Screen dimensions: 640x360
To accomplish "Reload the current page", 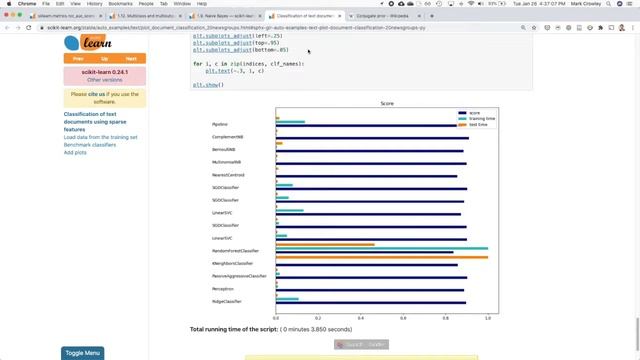I will coord(29,28).
